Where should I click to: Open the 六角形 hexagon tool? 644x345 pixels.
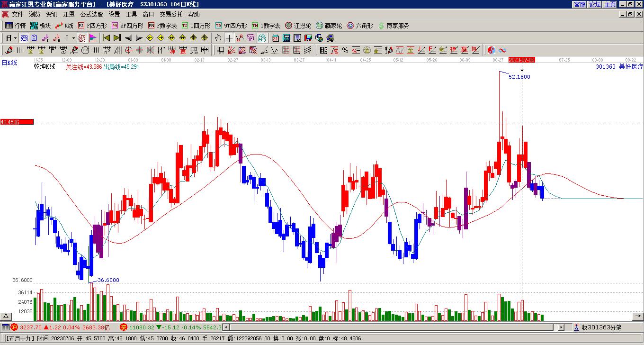click(x=360, y=26)
